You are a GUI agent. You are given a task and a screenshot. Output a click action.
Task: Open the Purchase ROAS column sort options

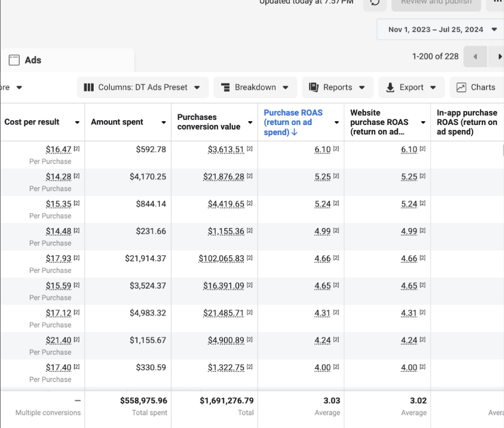336,122
